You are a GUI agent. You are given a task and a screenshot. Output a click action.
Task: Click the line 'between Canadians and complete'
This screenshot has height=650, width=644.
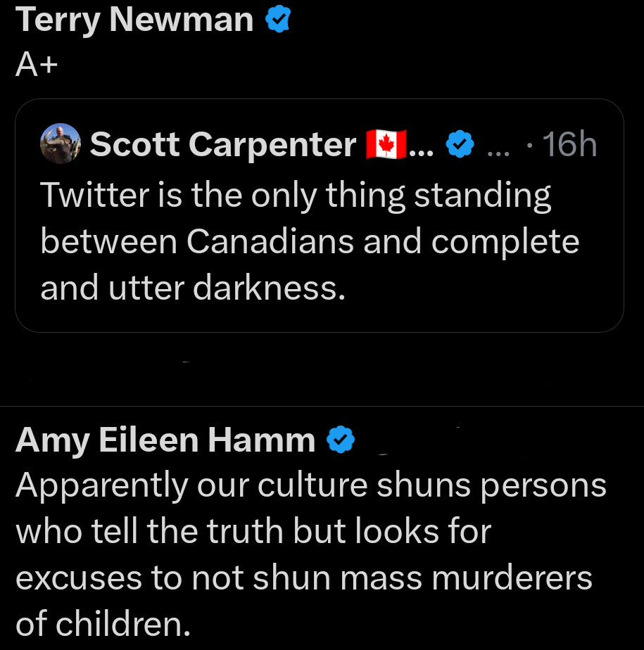(x=310, y=241)
